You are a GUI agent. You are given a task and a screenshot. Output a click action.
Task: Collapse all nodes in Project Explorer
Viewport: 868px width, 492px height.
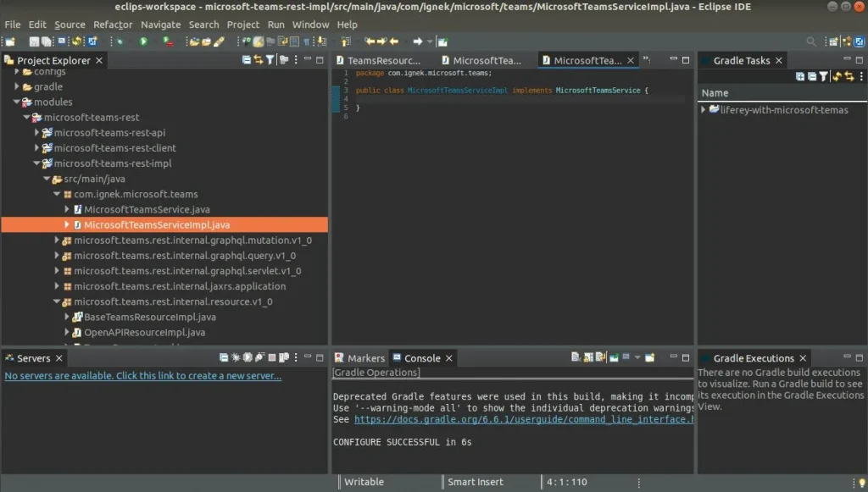[x=246, y=60]
